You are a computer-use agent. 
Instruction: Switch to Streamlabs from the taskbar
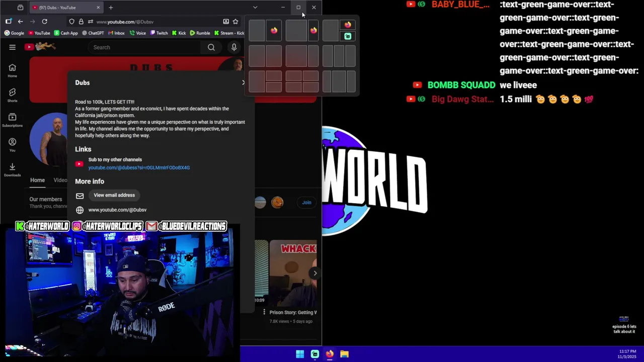tap(315, 354)
